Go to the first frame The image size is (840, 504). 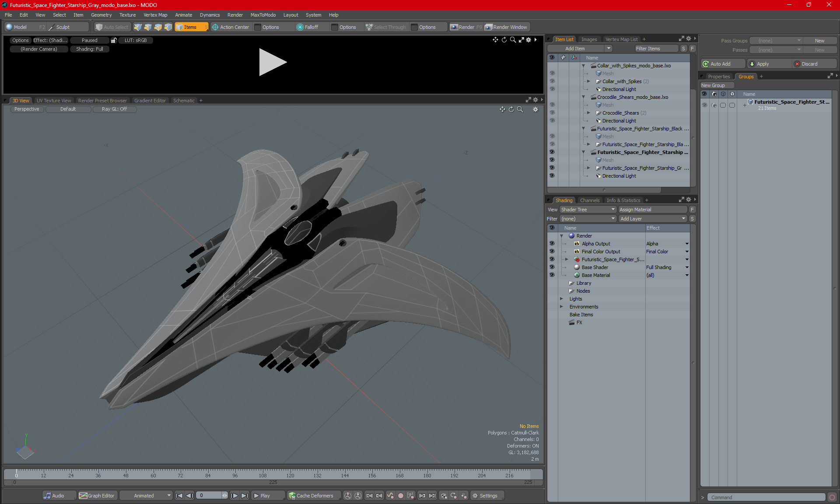coord(179,496)
